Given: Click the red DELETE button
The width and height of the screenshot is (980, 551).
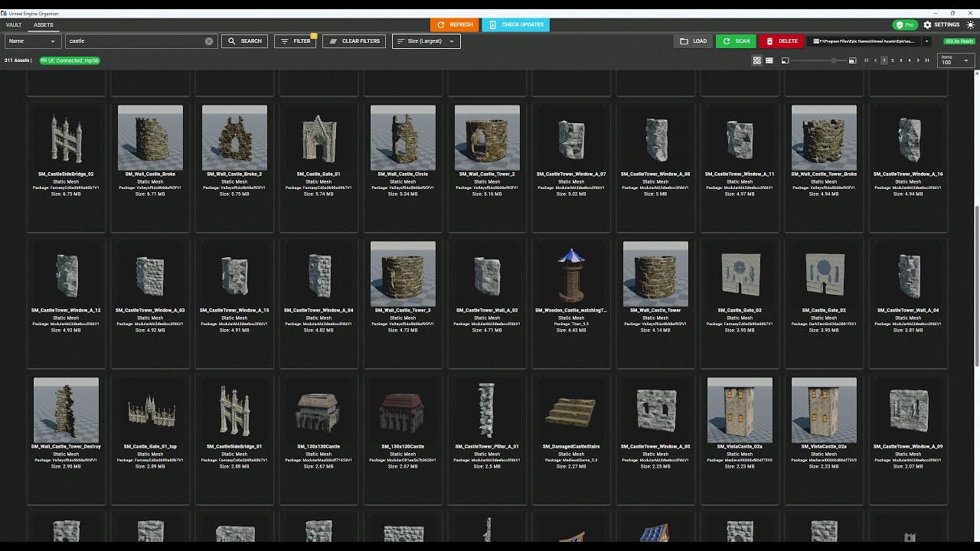Looking at the screenshot, I should [781, 41].
